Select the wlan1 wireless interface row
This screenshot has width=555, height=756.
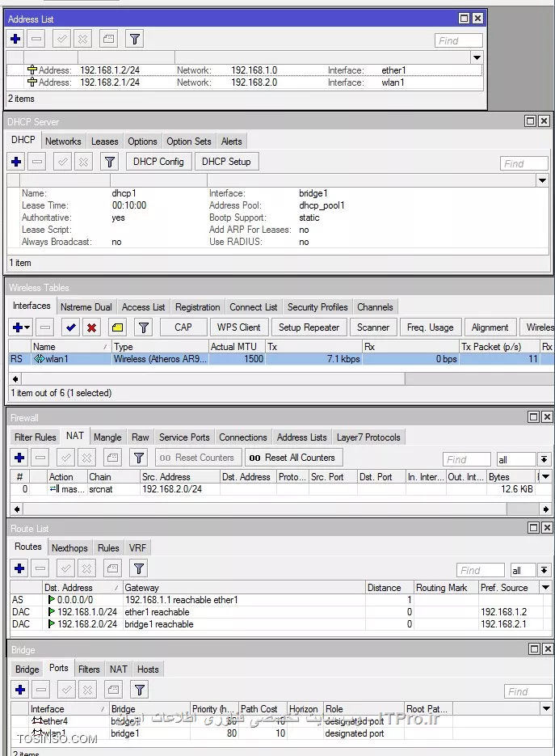281,359
